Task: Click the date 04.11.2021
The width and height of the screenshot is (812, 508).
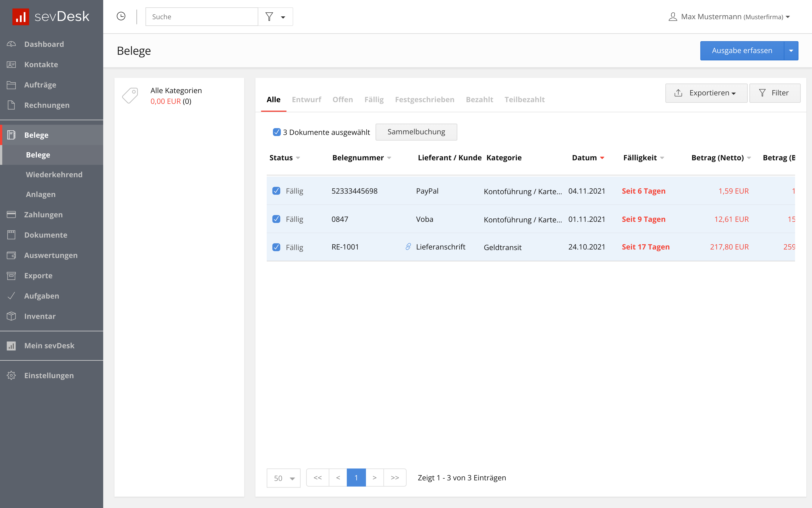Action: point(586,191)
